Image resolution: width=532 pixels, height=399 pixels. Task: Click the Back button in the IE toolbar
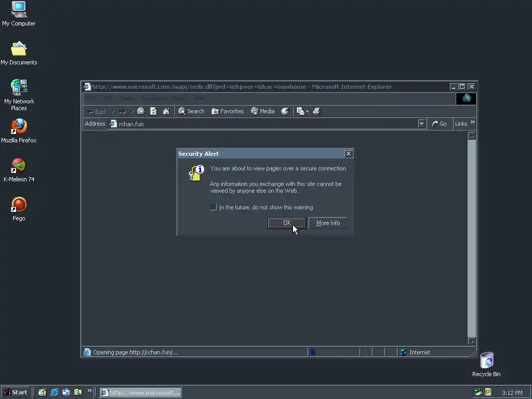click(97, 111)
